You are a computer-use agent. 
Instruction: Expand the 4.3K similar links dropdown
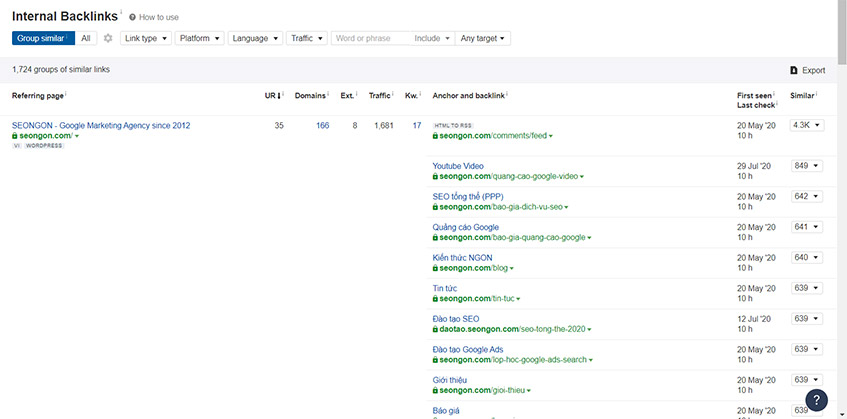[807, 125]
